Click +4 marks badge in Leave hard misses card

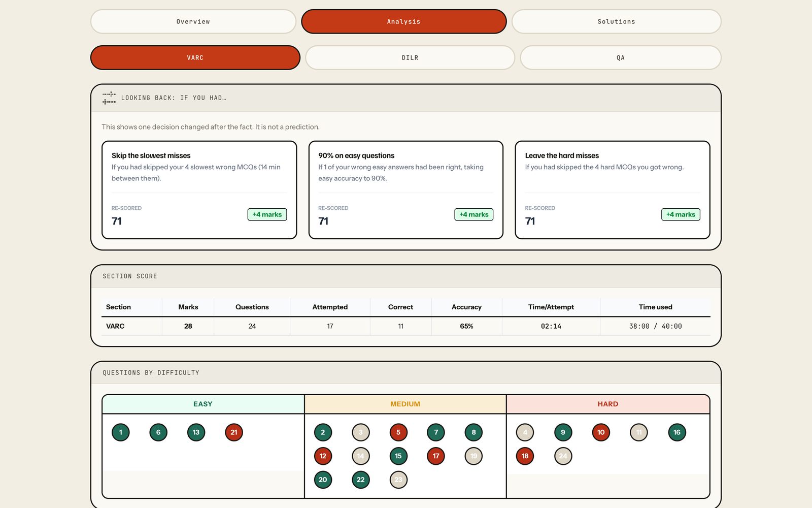(681, 214)
